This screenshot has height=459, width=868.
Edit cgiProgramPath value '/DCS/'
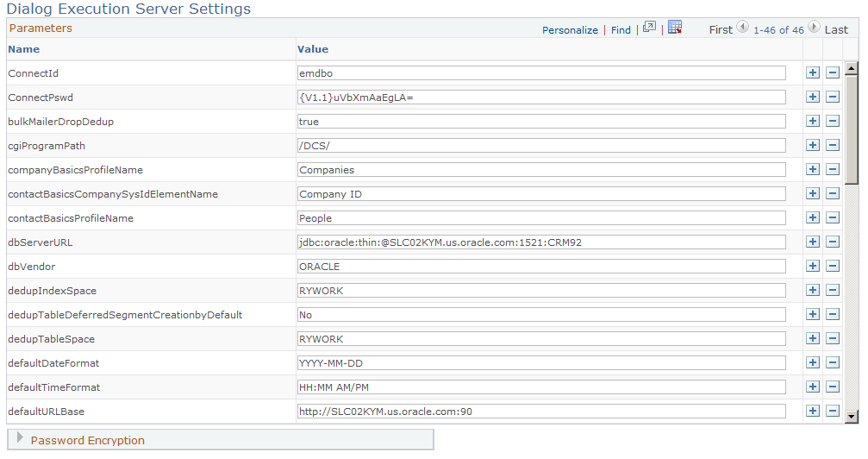[541, 145]
